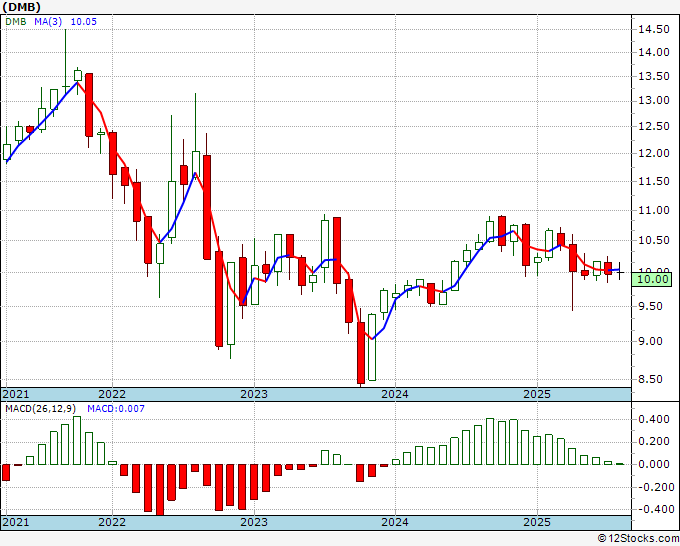Screen dimensions: 680x546
Task: Click 2024 on the MACD timeline
Action: click(395, 522)
